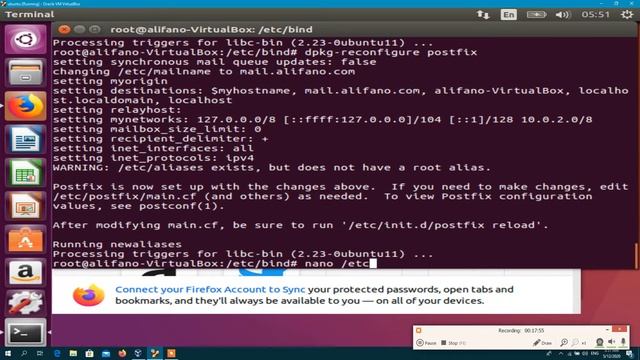Click the orange recorder logo icon
Viewport: 640px width, 360px height.
click(x=418, y=330)
